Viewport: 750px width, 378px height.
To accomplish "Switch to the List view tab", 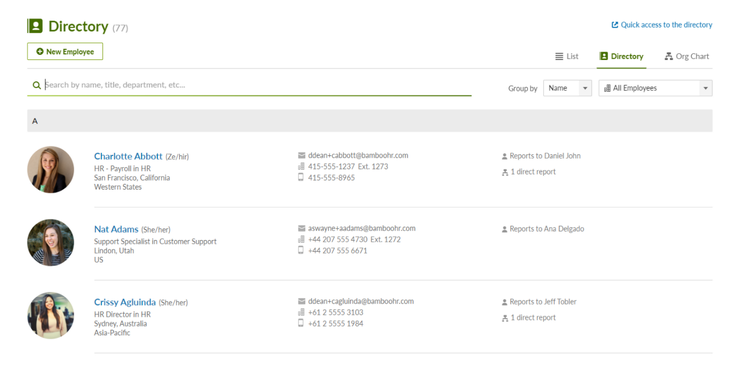I will (x=567, y=56).
